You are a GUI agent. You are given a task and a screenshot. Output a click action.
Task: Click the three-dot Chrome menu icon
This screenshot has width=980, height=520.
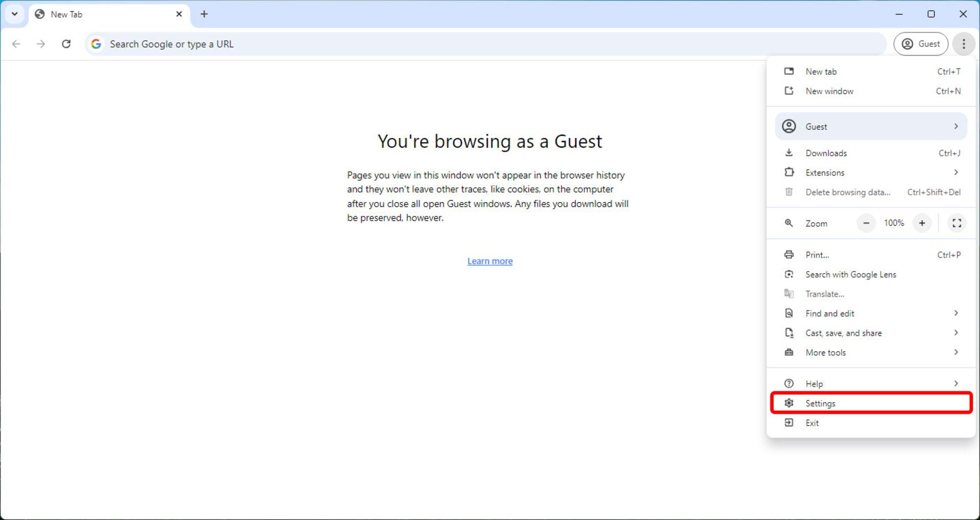(x=963, y=44)
